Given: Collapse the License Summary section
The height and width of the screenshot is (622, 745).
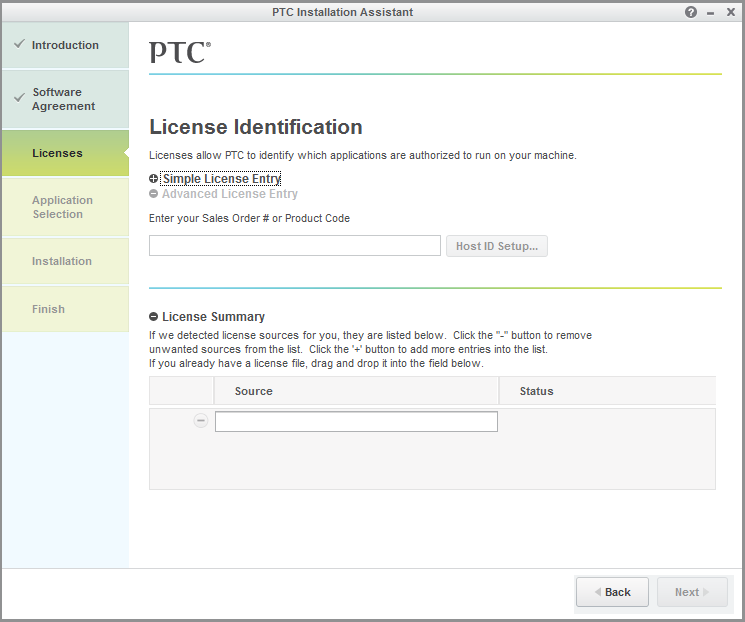Looking at the screenshot, I should pyautogui.click(x=153, y=316).
